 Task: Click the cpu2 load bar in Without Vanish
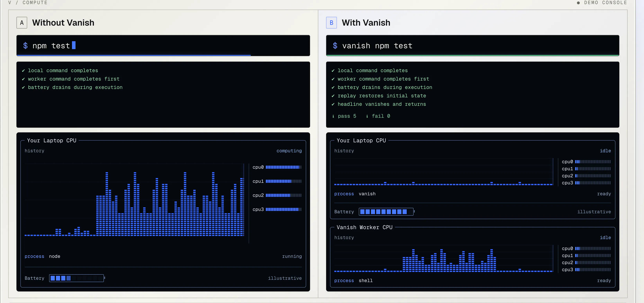pyautogui.click(x=283, y=195)
